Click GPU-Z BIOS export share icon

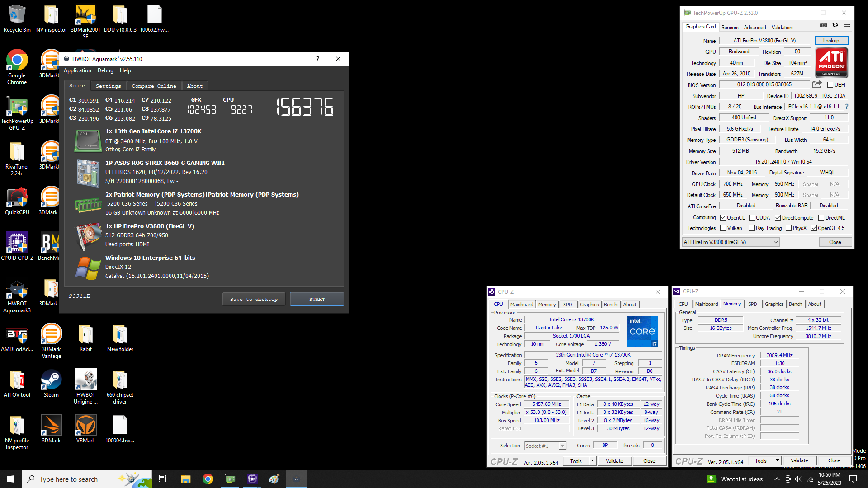pyautogui.click(x=817, y=84)
